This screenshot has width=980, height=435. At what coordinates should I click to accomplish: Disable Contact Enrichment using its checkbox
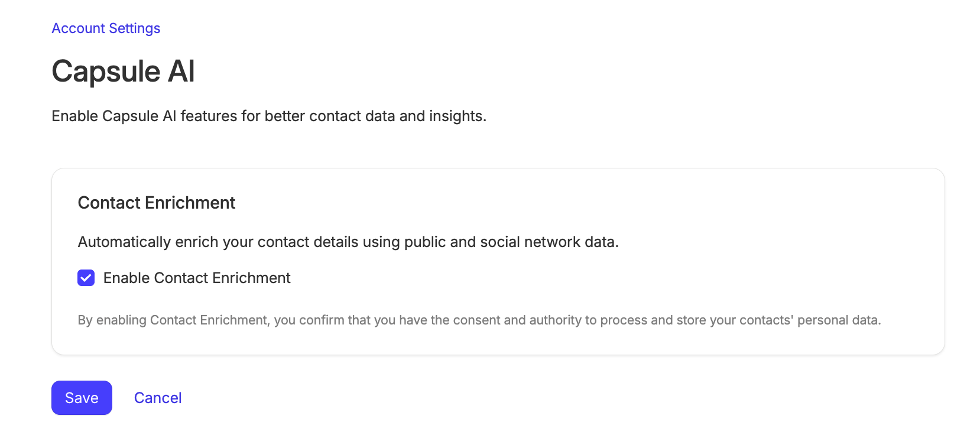pyautogui.click(x=86, y=278)
